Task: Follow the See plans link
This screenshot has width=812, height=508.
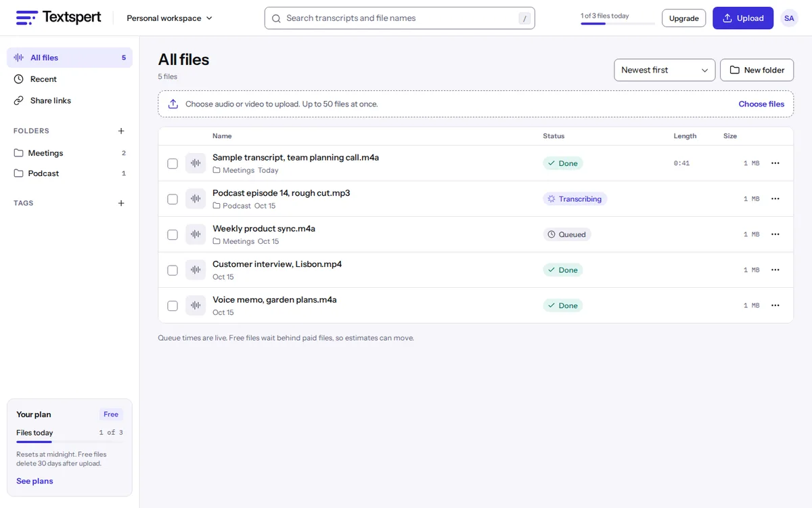Action: [35, 481]
